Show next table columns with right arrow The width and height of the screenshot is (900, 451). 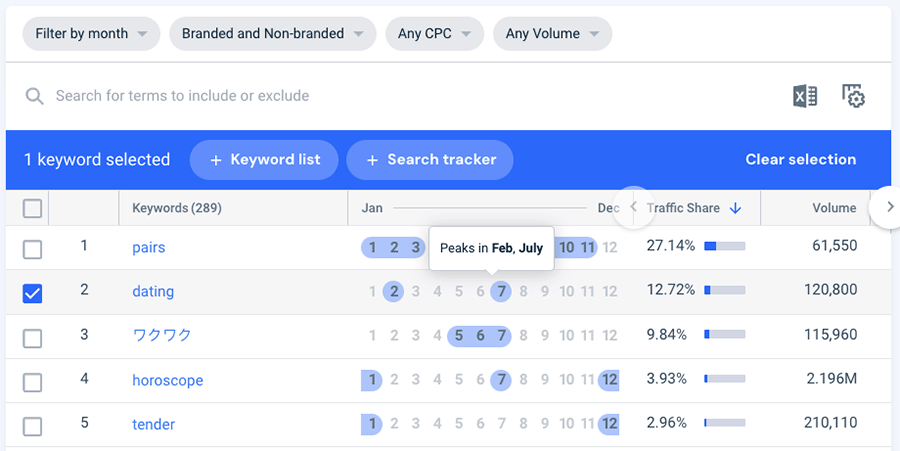(890, 207)
